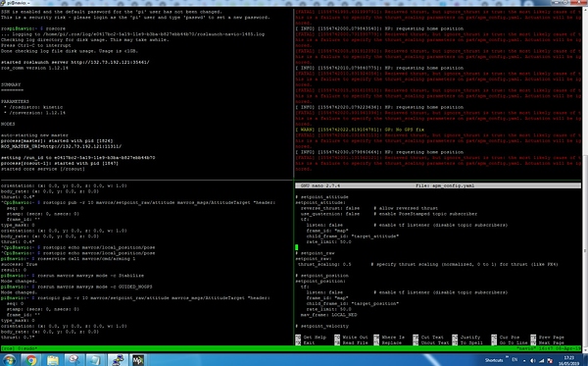Click the Shortcuts toolbar label

(x=494, y=360)
